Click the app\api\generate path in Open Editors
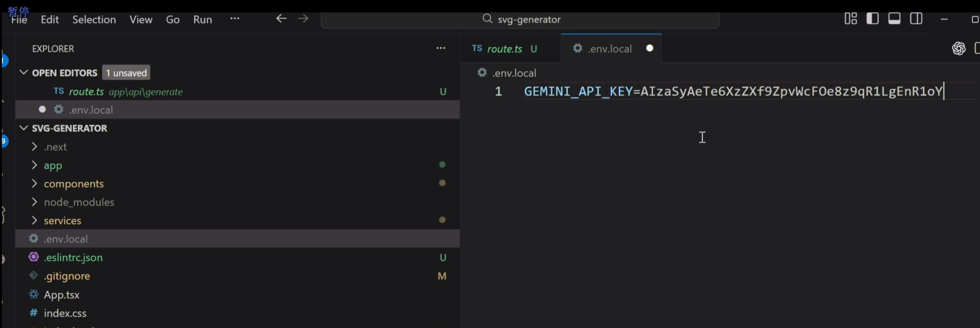The image size is (980, 328). [146, 92]
